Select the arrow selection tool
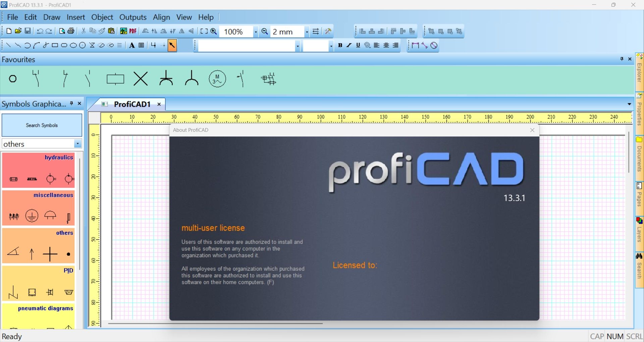This screenshot has width=644, height=342. pyautogui.click(x=172, y=45)
